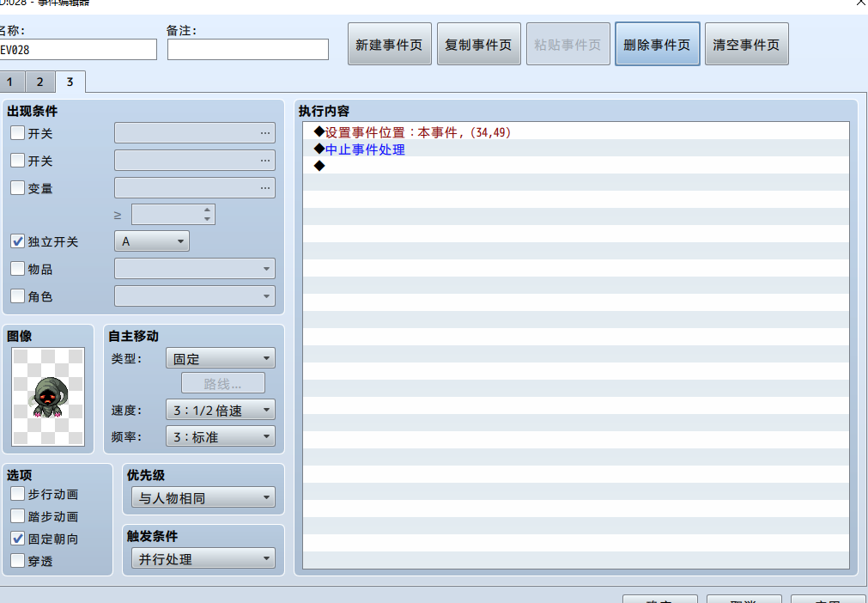Click the 删除事件页 button

click(657, 45)
